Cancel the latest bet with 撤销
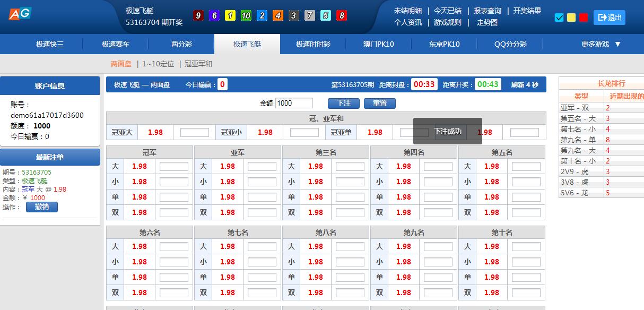The width and height of the screenshot is (644, 310). [x=42, y=206]
